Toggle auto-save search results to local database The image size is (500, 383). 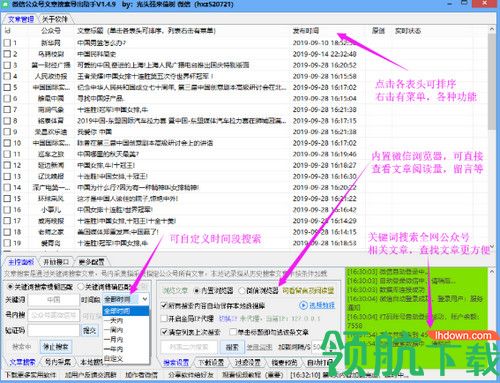(164, 305)
